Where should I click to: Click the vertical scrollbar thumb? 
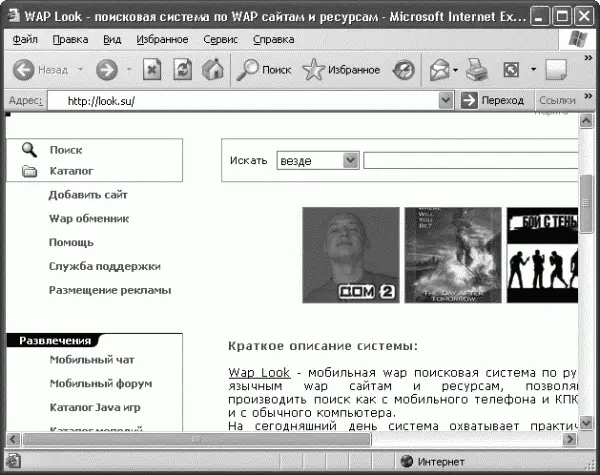586,203
